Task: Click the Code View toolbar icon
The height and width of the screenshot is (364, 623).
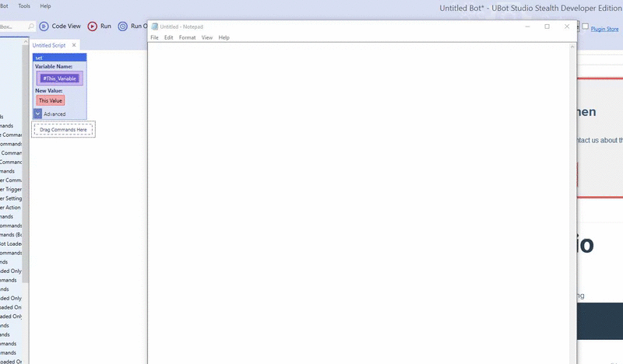Action: pyautogui.click(x=44, y=26)
